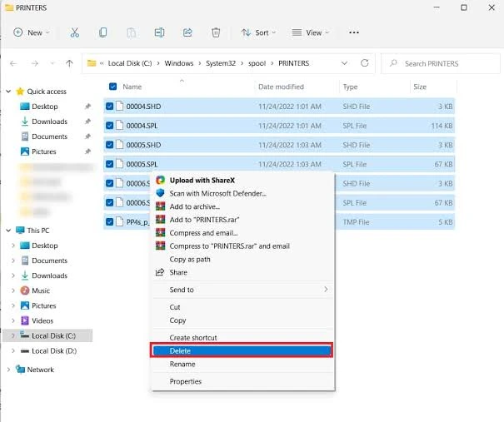
Task: Select Create shortcut menu entry
Action: click(242, 337)
